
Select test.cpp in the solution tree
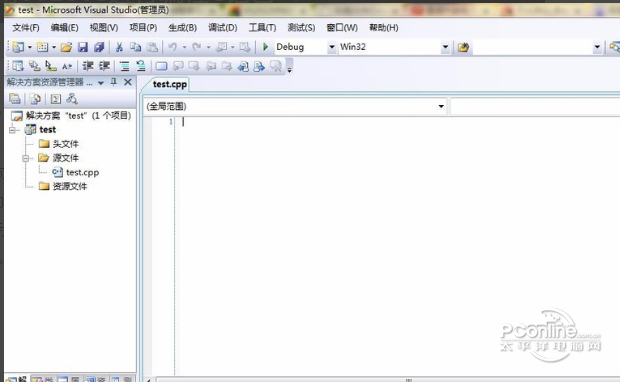point(82,172)
